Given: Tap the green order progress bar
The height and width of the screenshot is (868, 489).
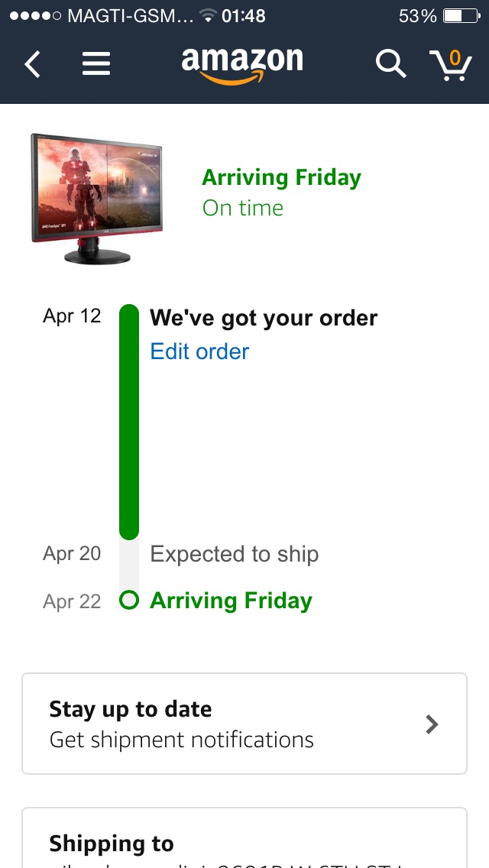Looking at the screenshot, I should point(129,420).
